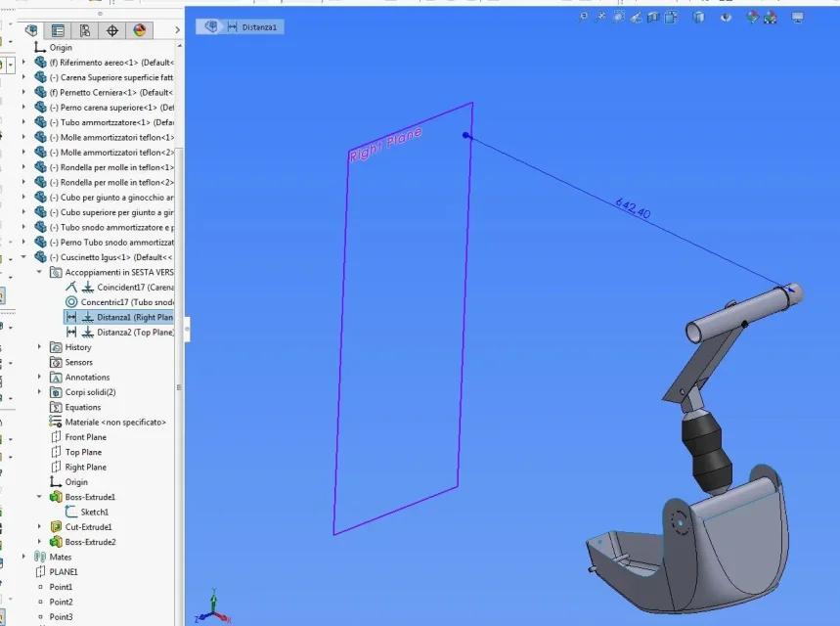840x626 pixels.
Task: Switch to the PropertyManager tab icon
Action: (59, 30)
